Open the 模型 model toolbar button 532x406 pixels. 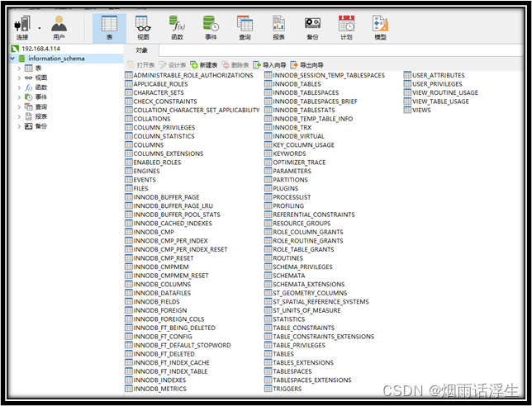pyautogui.click(x=380, y=28)
